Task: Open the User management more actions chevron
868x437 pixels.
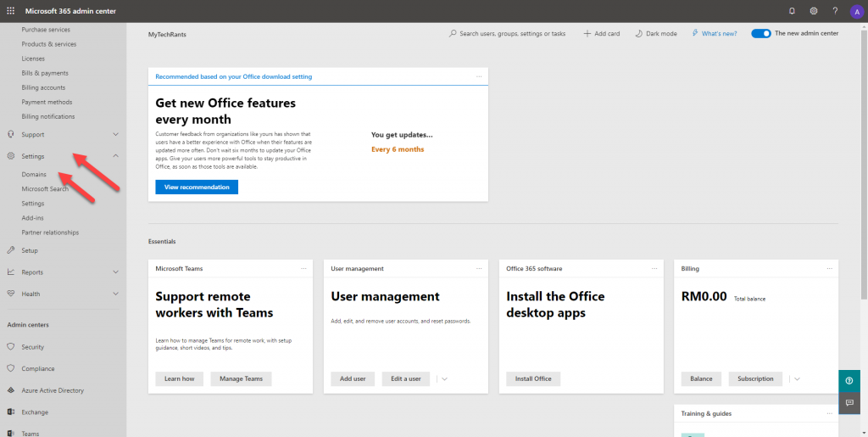Action: pos(444,378)
